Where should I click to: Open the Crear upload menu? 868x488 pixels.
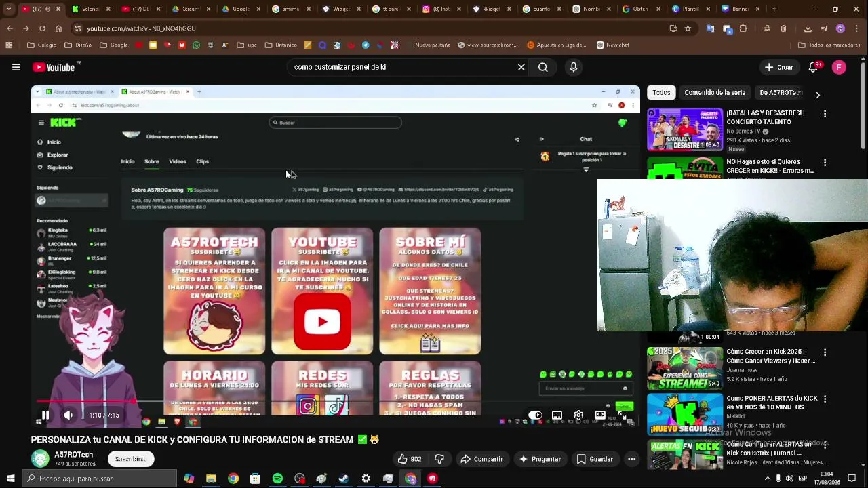coord(778,67)
